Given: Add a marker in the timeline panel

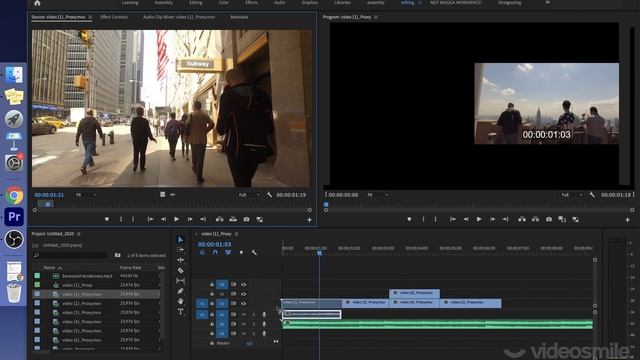Looking at the screenshot, I should point(241,253).
